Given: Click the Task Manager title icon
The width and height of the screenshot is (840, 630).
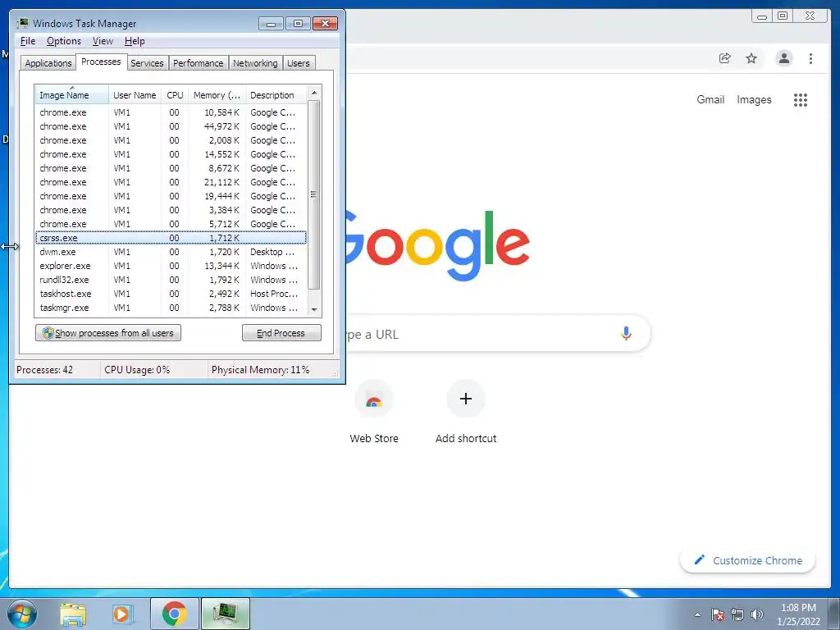Looking at the screenshot, I should 22,24.
